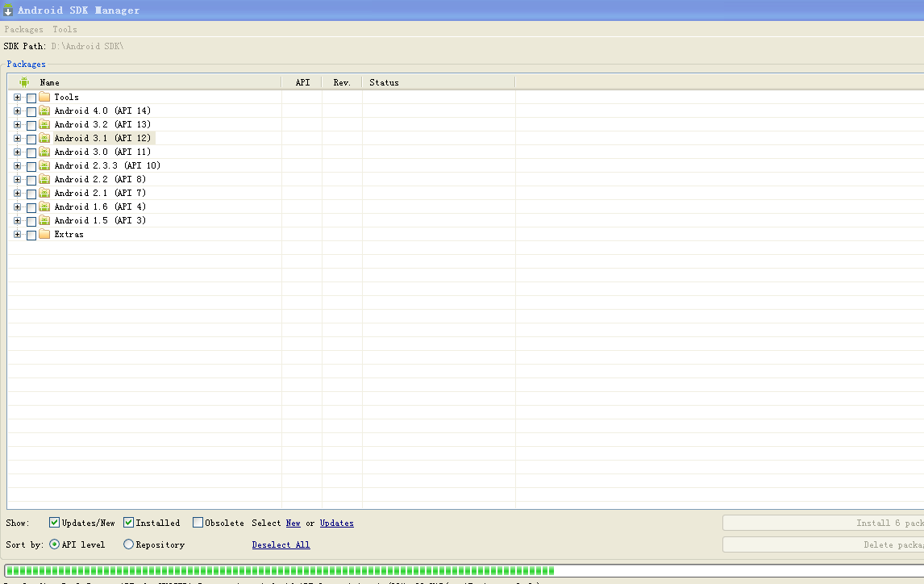This screenshot has width=924, height=584.
Task: Open the Tools menu in menu bar
Action: (x=65, y=30)
